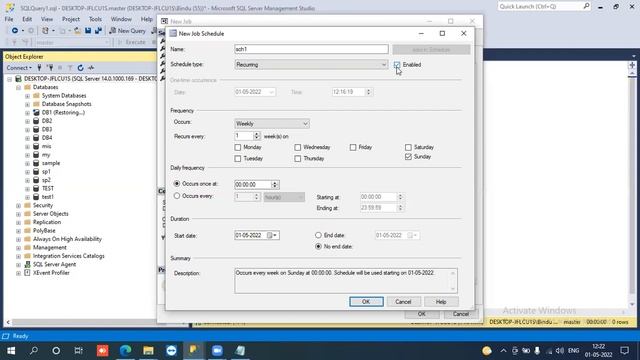
Task: Open File Explorer from the taskbar
Action: 148,351
